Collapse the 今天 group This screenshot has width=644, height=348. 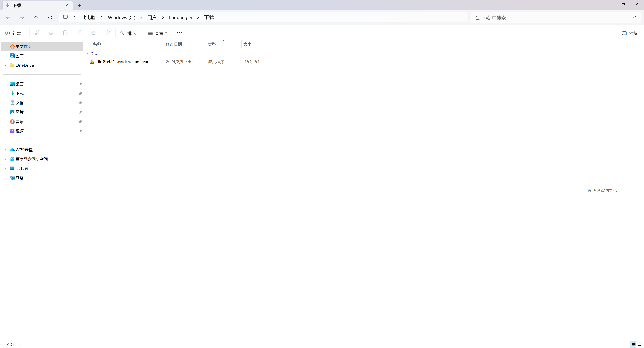[87, 53]
